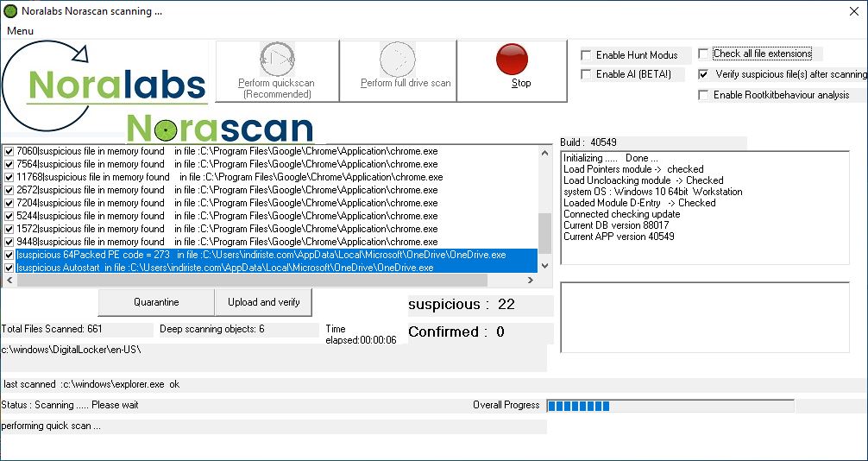The image size is (868, 461).
Task: Click 'Load Uncloacking module -> Checked' line
Action: (x=644, y=180)
